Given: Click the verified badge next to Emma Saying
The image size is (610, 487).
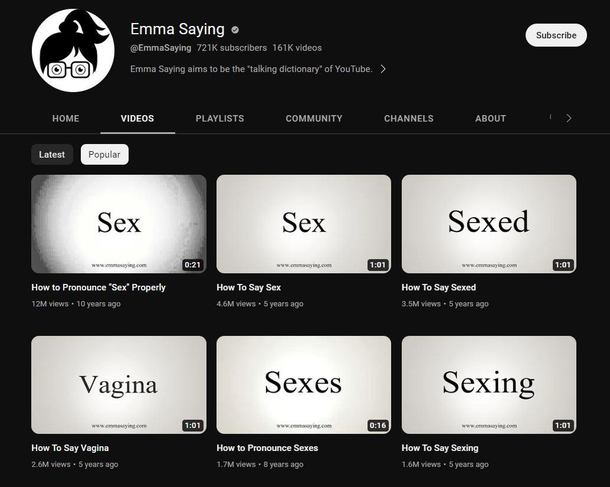Looking at the screenshot, I should click(235, 30).
